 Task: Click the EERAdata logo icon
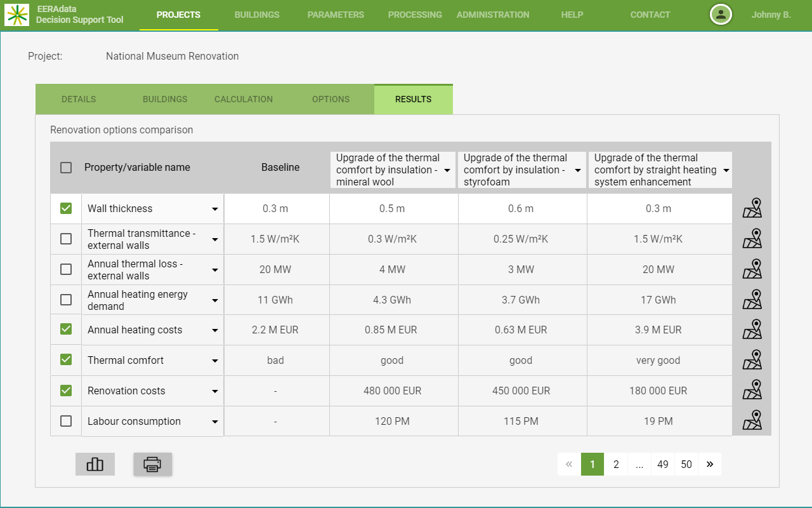pyautogui.click(x=16, y=14)
